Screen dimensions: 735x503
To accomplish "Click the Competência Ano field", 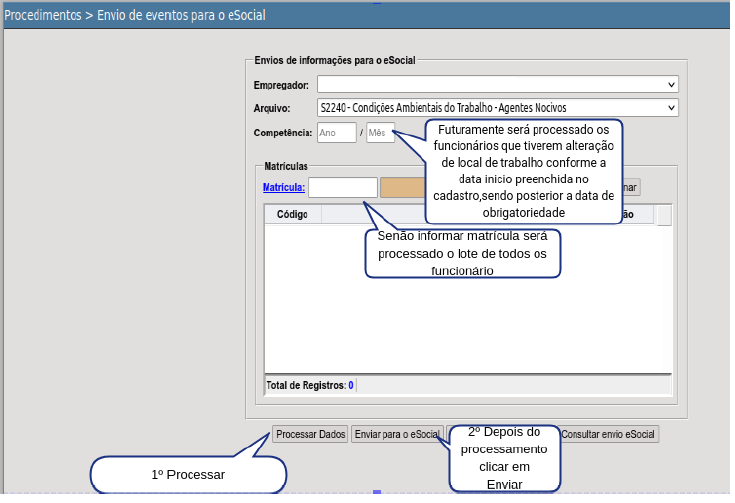I will [x=337, y=133].
